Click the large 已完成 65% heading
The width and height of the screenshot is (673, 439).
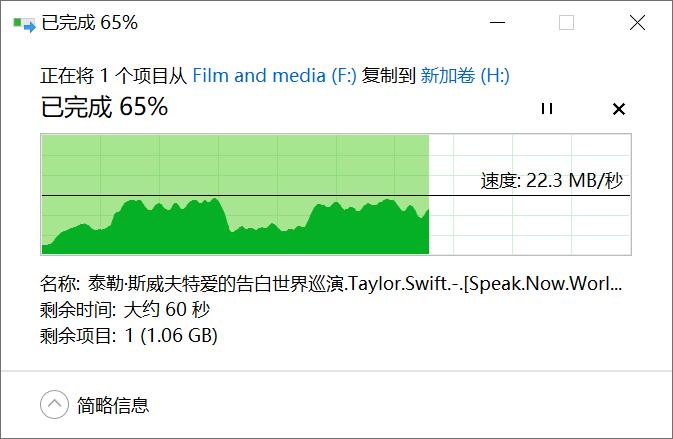point(104,107)
